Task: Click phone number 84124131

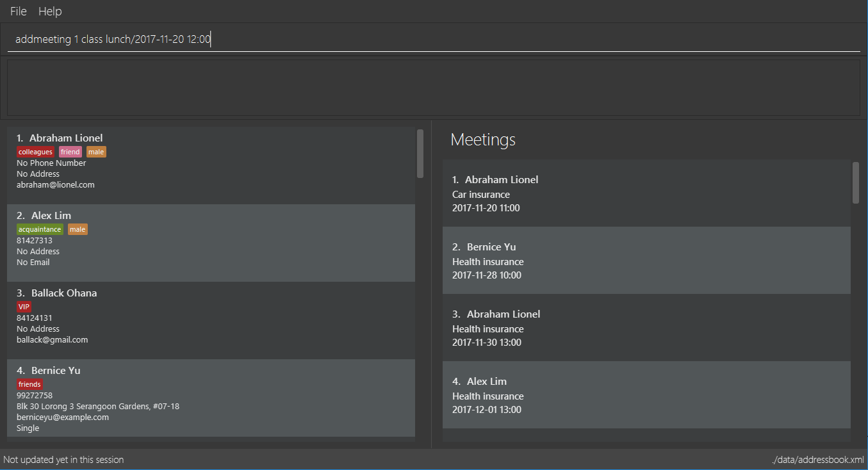Action: (35, 318)
